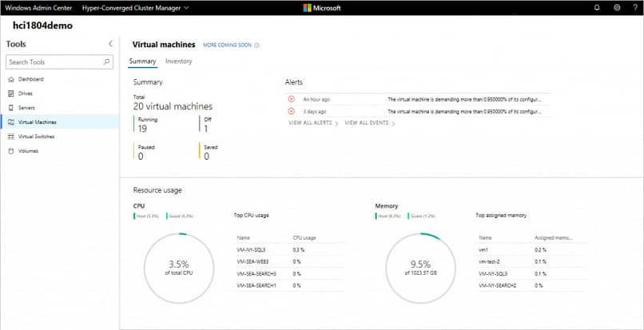
Task: Click the info icon beside More Coming Soon
Action: pyautogui.click(x=256, y=46)
